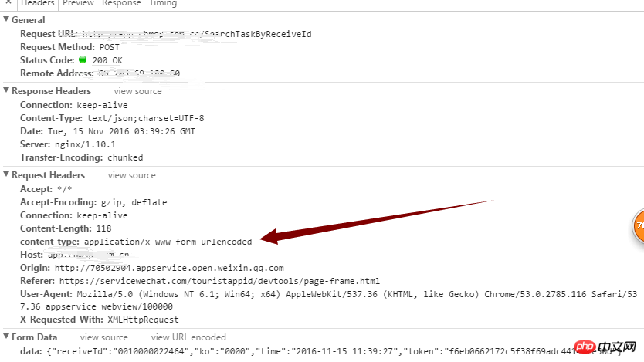Select the Remote Address value
The height and width of the screenshot is (362, 644).
coord(139,73)
